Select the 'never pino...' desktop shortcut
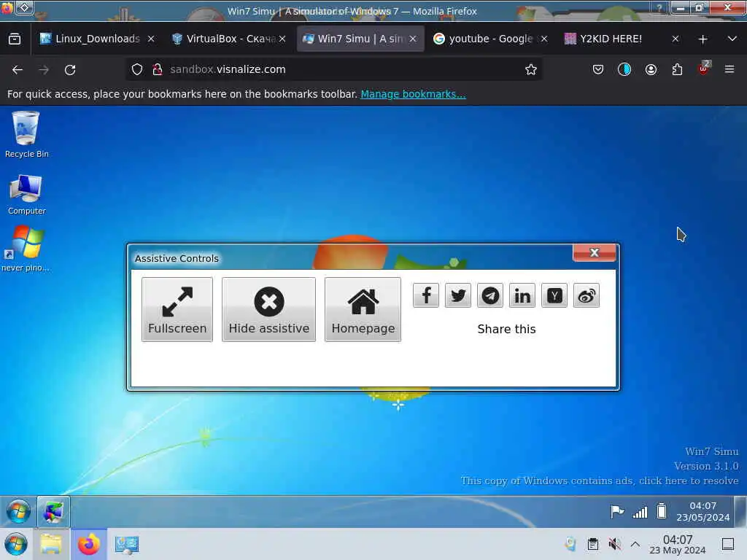 tap(26, 249)
